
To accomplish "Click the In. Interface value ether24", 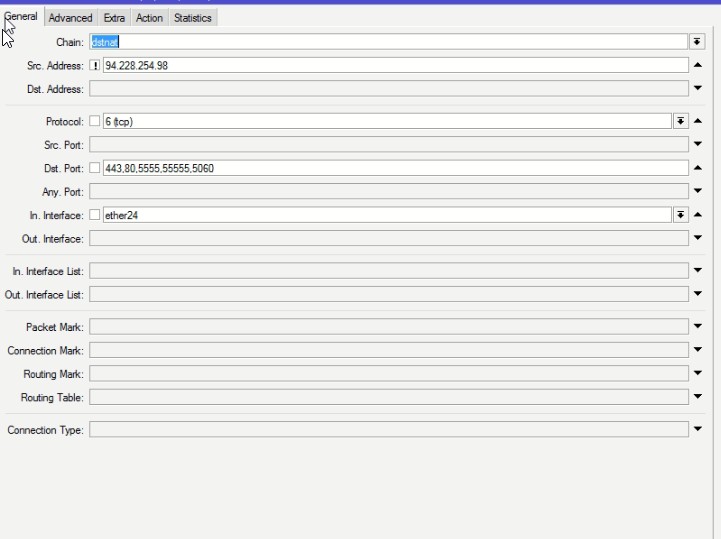I will pyautogui.click(x=387, y=215).
